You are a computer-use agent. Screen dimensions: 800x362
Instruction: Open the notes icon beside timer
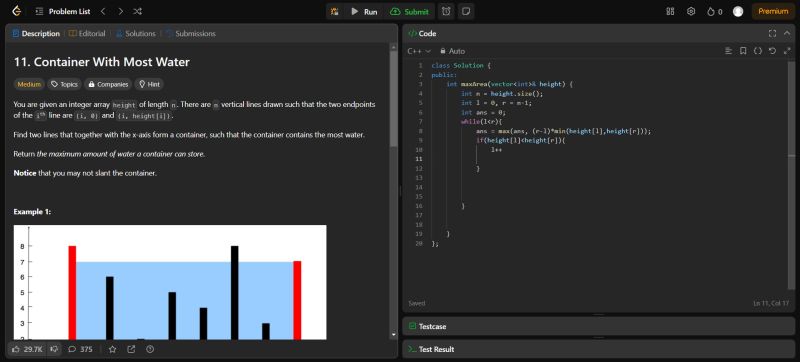click(x=465, y=12)
